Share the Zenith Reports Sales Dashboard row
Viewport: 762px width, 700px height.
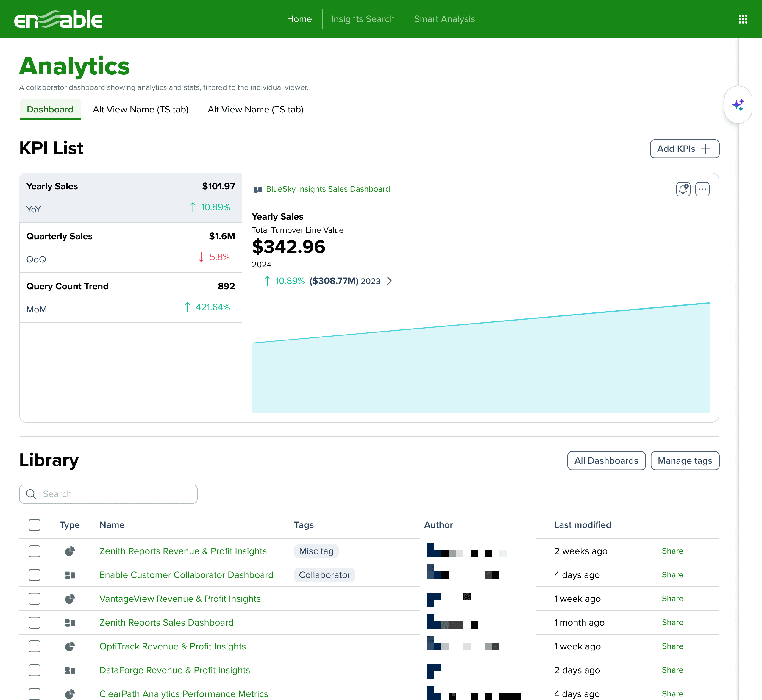pyautogui.click(x=672, y=623)
